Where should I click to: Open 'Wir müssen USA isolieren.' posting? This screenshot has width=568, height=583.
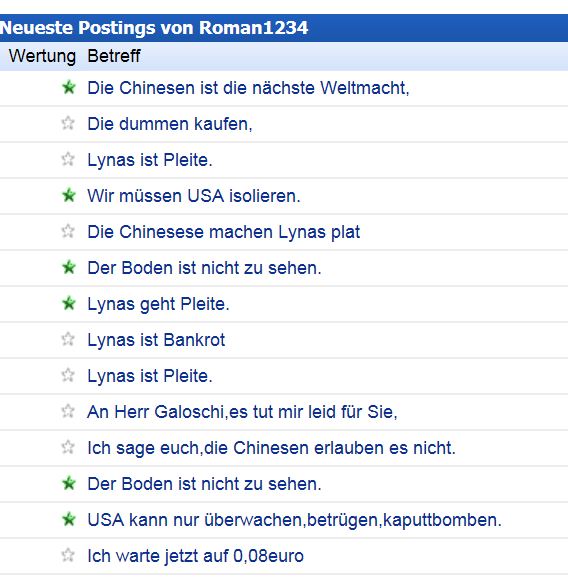click(194, 196)
